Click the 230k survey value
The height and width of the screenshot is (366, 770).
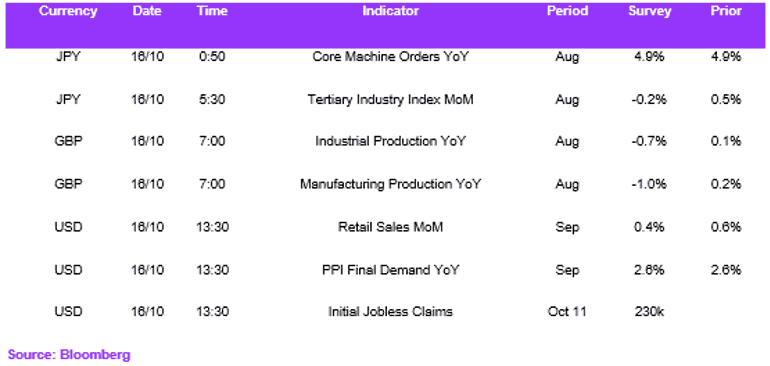(x=649, y=312)
